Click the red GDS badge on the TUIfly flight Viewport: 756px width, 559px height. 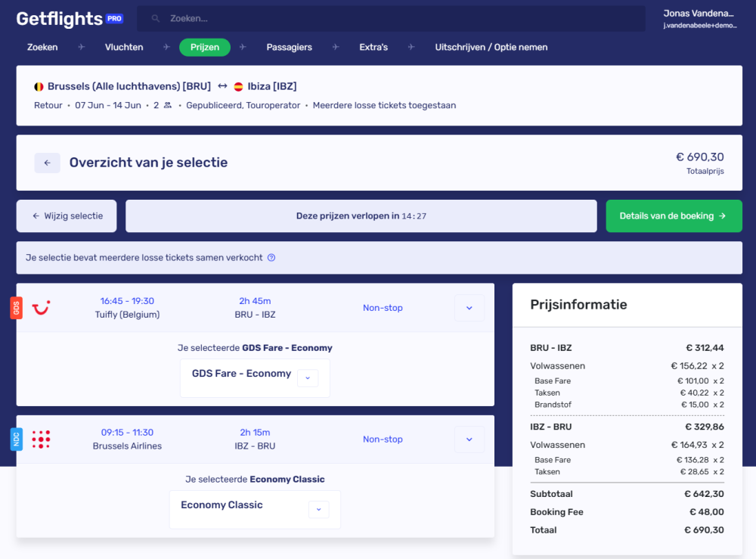[16, 308]
